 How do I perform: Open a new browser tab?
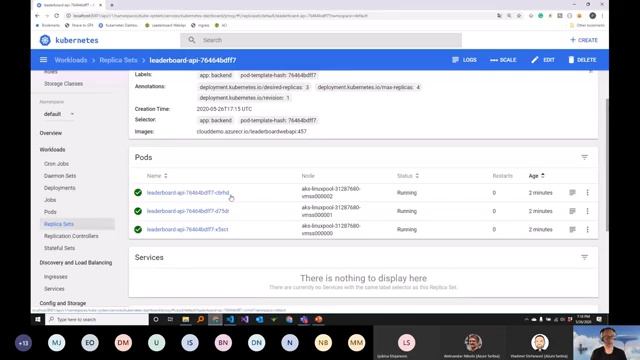coord(112,5)
